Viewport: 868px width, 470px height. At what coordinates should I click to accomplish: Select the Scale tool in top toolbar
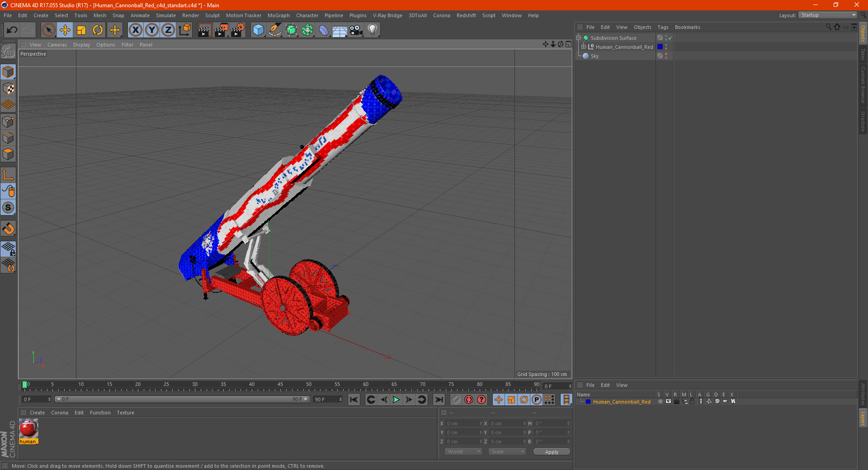[x=81, y=30]
